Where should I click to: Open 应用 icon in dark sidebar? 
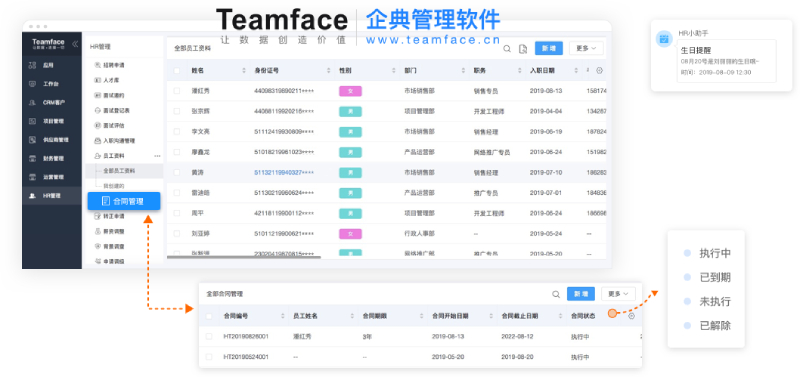pyautogui.click(x=33, y=65)
